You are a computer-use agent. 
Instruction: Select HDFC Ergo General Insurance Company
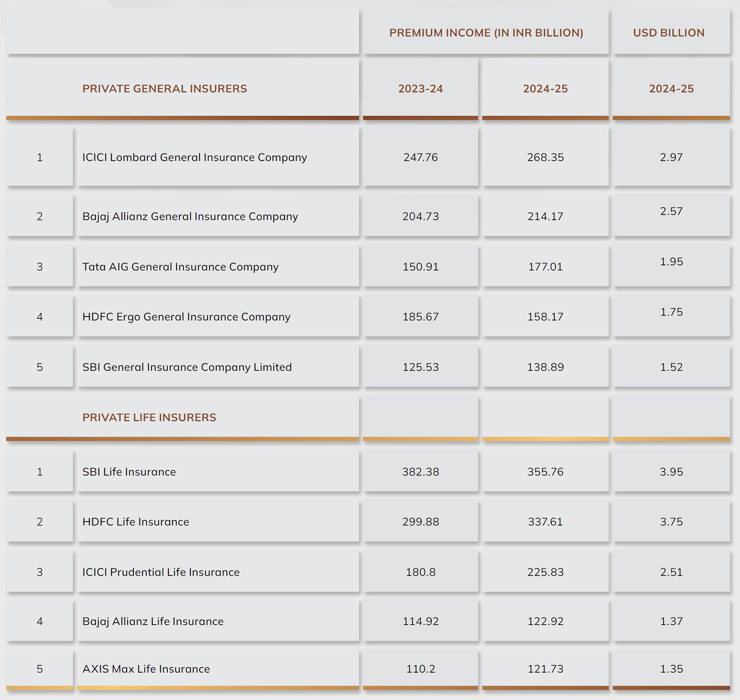click(x=186, y=317)
